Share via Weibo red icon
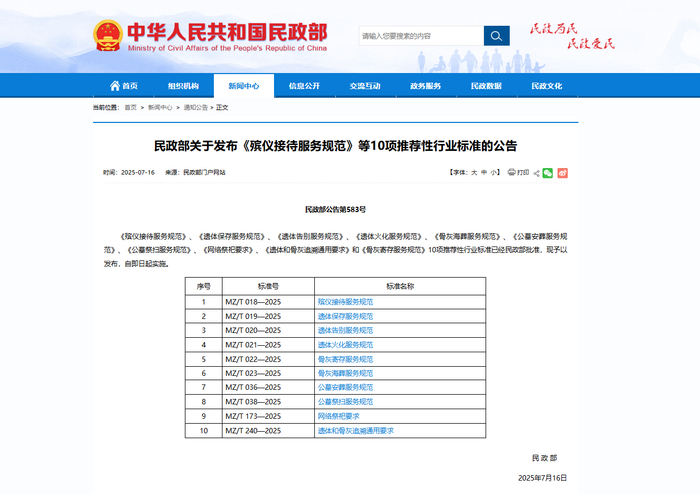 click(x=562, y=173)
